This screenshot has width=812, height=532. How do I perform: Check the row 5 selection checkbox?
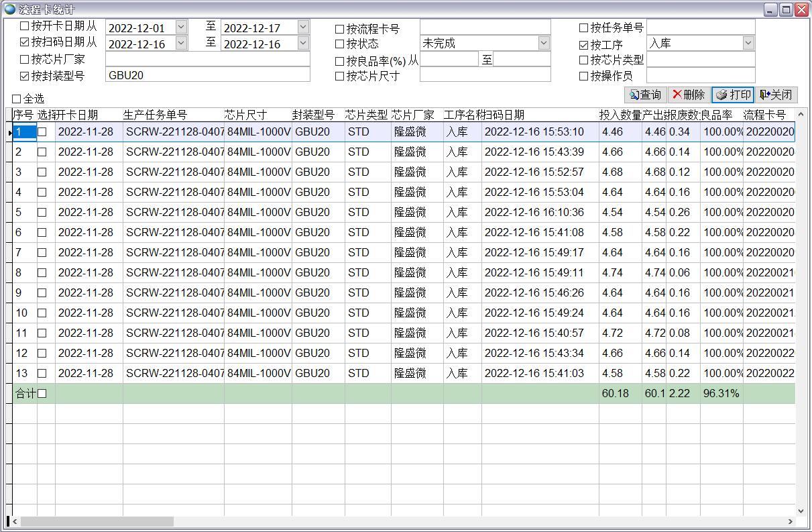[42, 212]
